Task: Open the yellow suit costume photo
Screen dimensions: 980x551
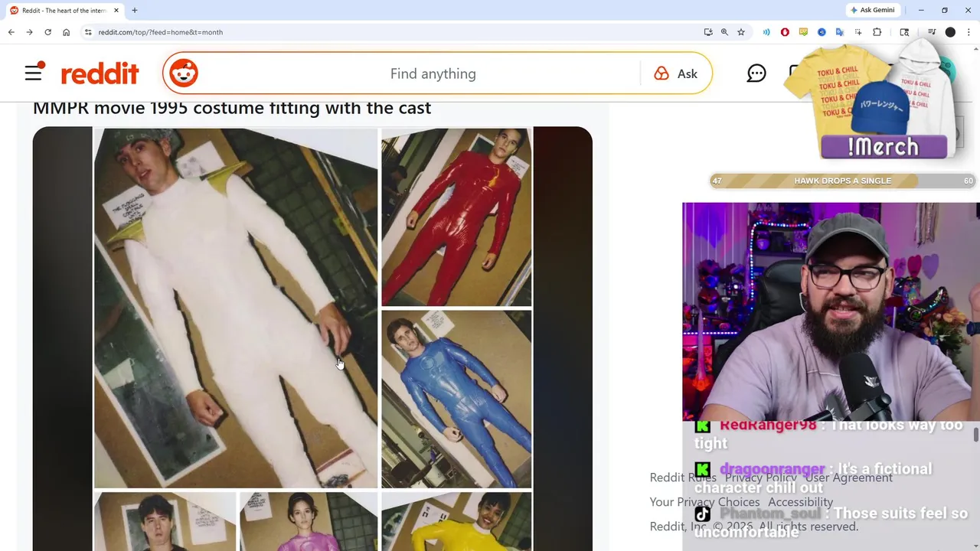Action: pos(456,521)
